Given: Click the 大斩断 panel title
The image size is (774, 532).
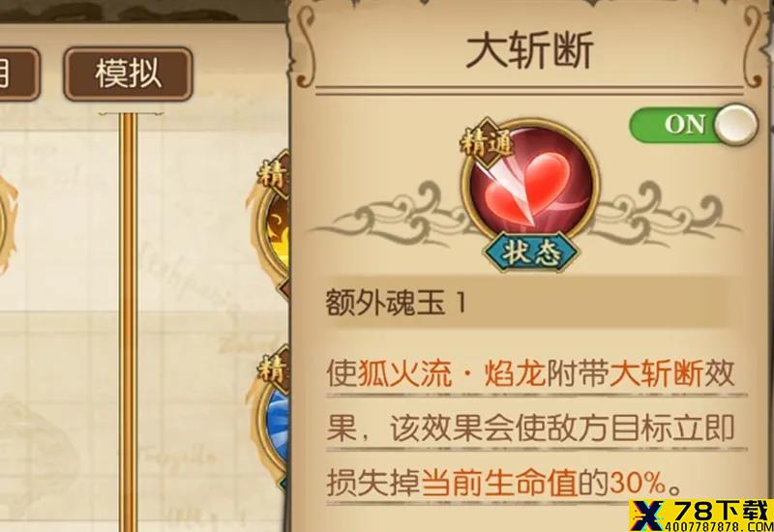Looking at the screenshot, I should click(530, 51).
